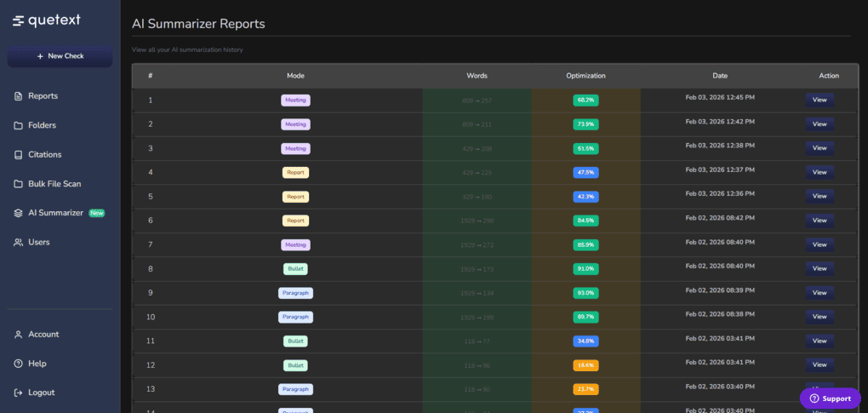The image size is (868, 413).
Task: Click the AI Summarizer Reports heading
Action: (198, 24)
